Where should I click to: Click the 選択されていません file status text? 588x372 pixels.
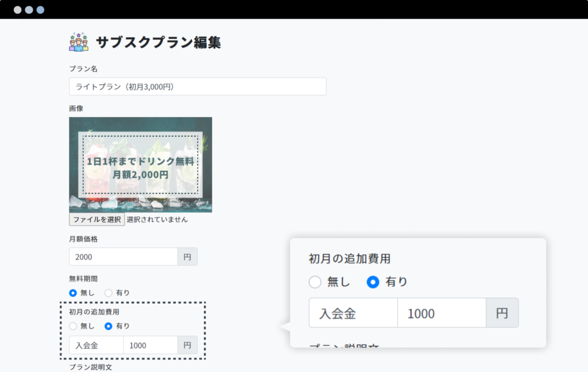pyautogui.click(x=157, y=219)
